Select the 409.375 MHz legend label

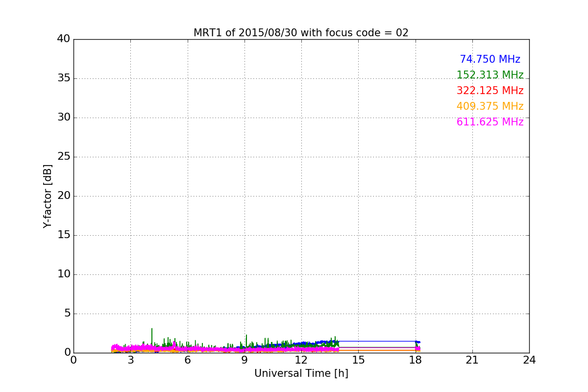[x=490, y=106]
